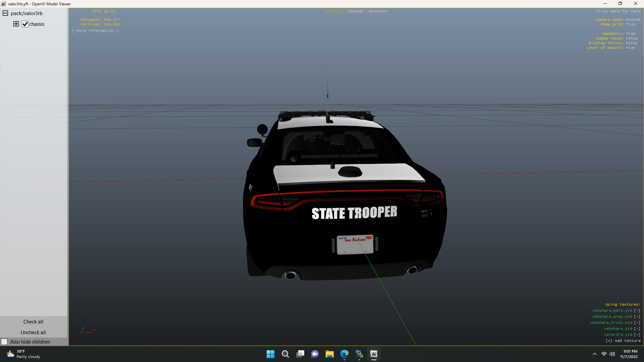Expand the More information section
The height and width of the screenshot is (362, 644).
(95, 31)
